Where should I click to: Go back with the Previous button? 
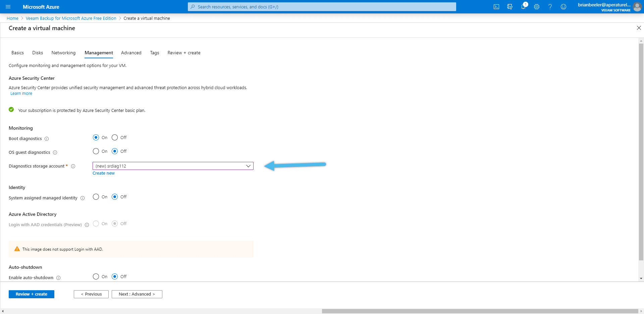(91, 294)
